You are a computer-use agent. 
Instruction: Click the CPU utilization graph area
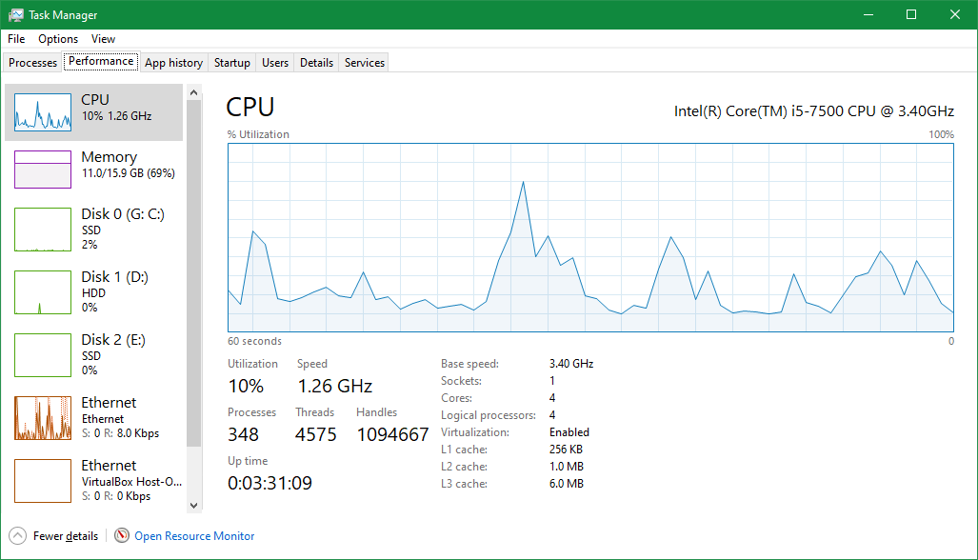tap(590, 236)
